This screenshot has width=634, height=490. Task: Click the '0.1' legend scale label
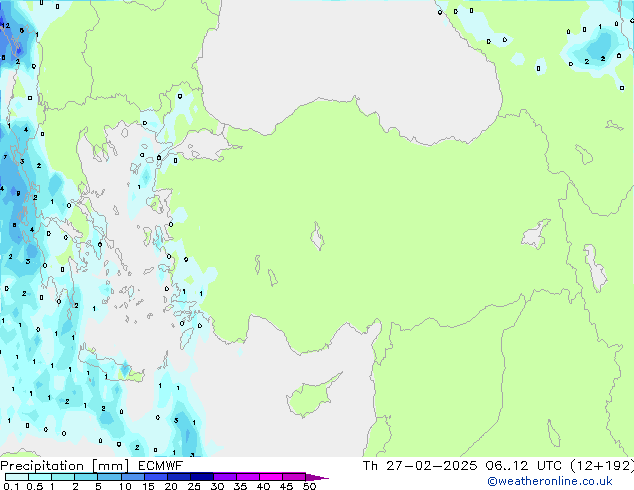(x=11, y=486)
